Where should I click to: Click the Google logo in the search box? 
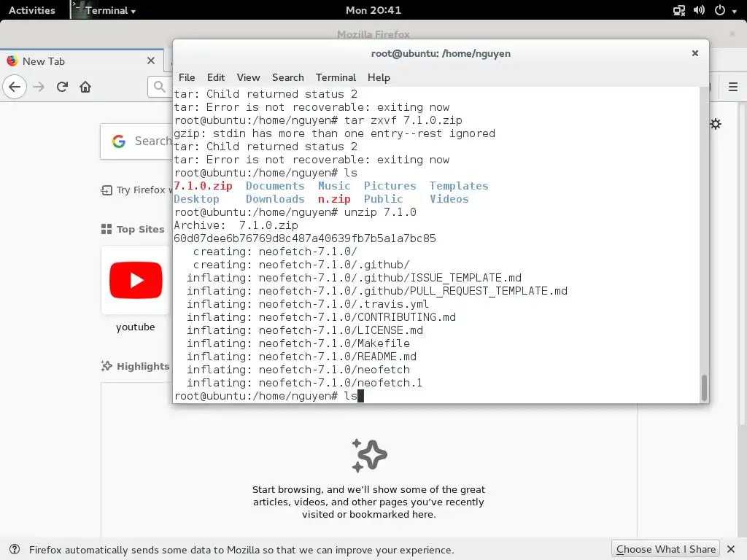119,141
